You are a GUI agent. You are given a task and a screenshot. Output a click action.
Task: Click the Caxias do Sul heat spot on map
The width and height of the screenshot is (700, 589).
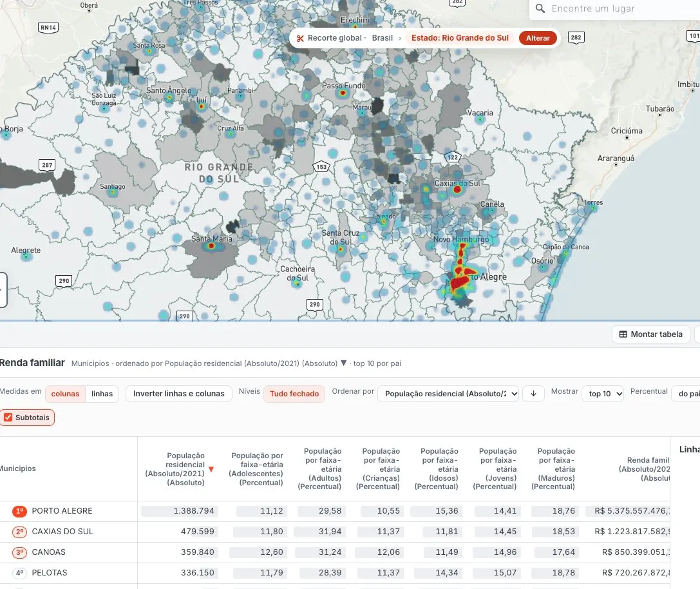click(x=457, y=189)
